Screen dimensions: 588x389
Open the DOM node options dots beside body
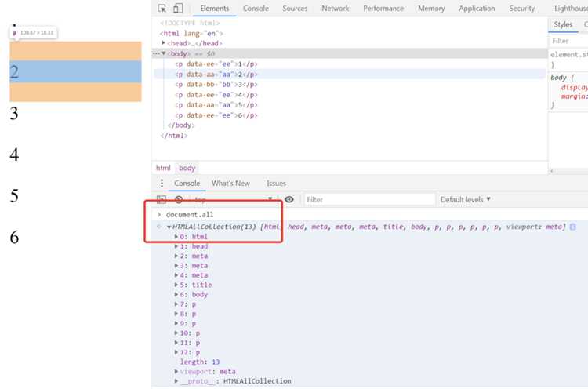click(x=156, y=53)
